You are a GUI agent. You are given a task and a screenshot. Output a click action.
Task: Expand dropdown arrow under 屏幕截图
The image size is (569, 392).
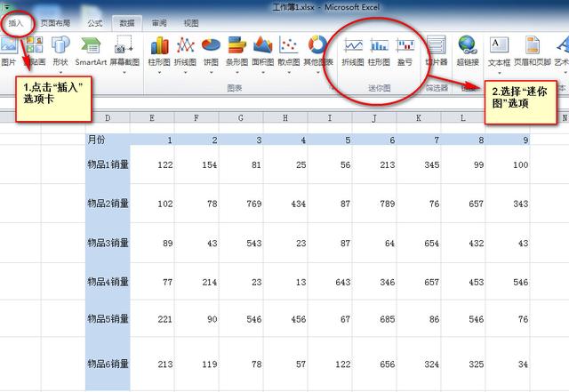point(124,73)
